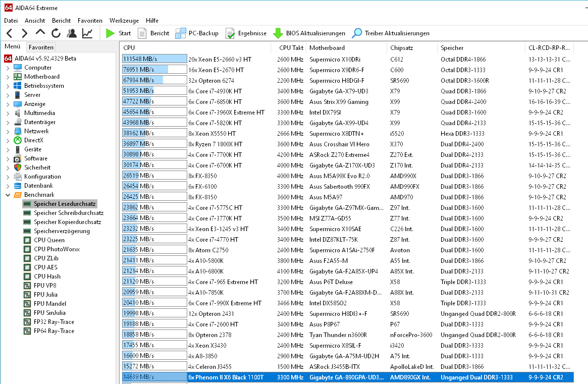
Task: Select the CPU Queen benchmark
Action: click(x=44, y=240)
